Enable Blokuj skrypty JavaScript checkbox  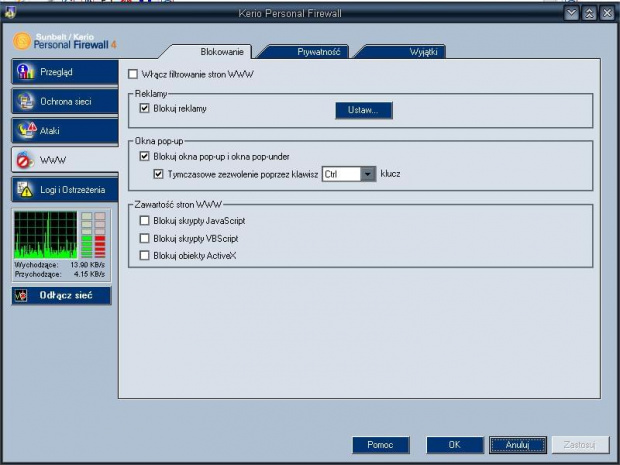click(x=145, y=221)
